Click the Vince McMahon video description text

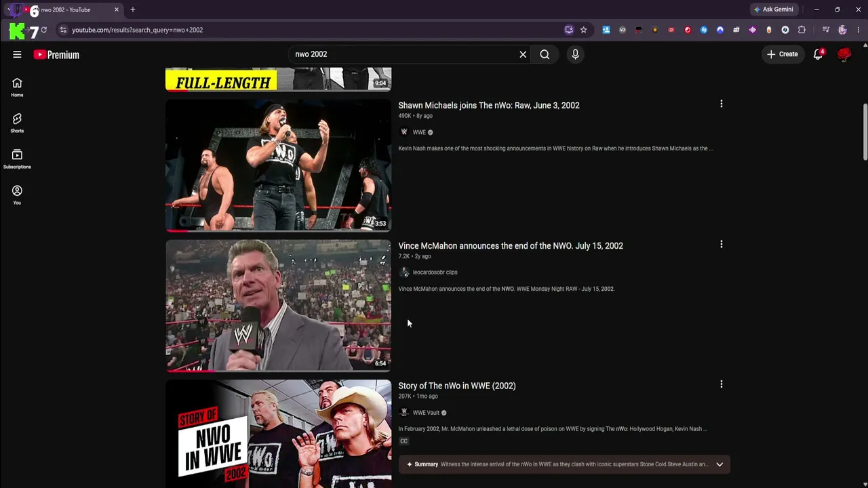pyautogui.click(x=506, y=289)
